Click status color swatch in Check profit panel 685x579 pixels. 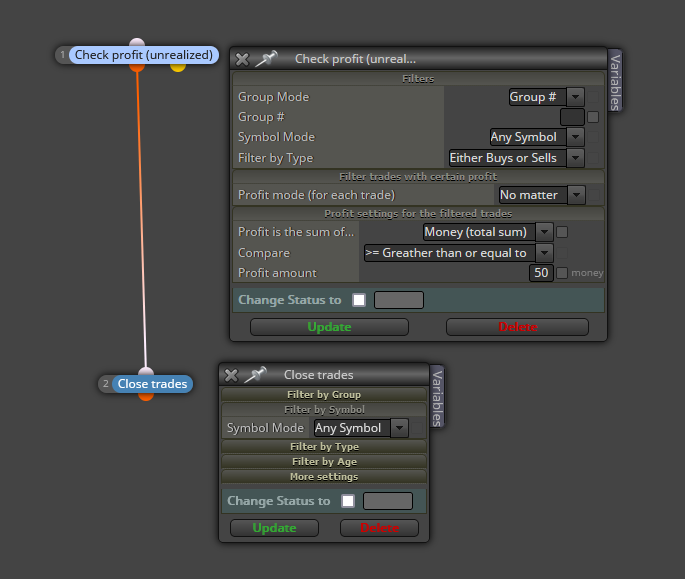[399, 300]
